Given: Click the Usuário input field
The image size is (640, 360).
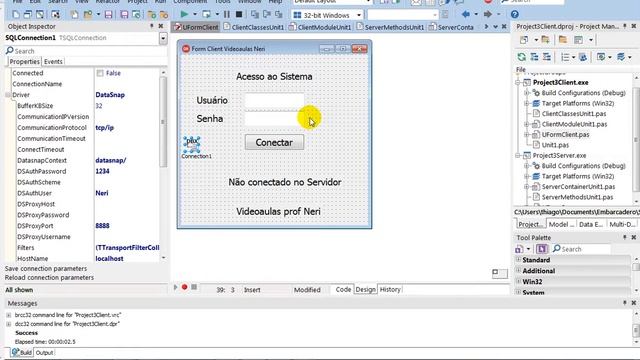Looking at the screenshot, I should (274, 100).
